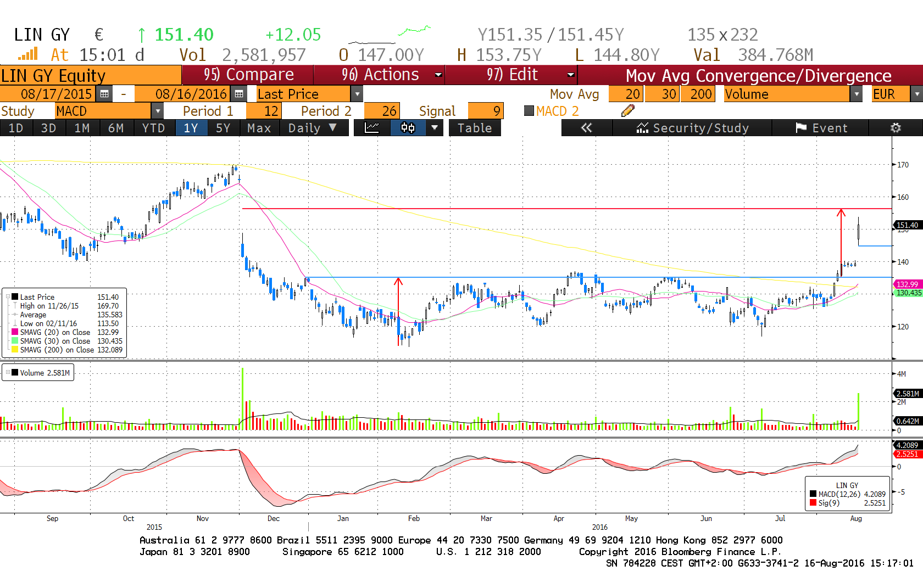923x588 pixels.
Task: Click the 130.435 axis label
Action: (x=909, y=293)
